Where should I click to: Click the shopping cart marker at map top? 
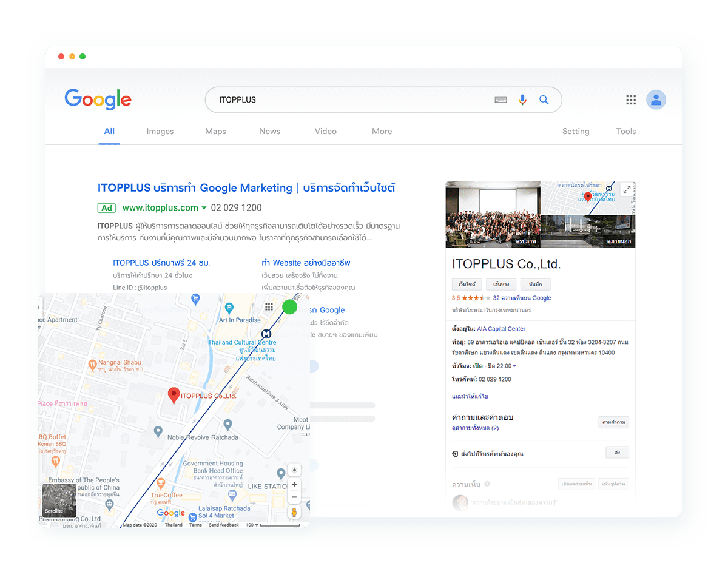195,298
